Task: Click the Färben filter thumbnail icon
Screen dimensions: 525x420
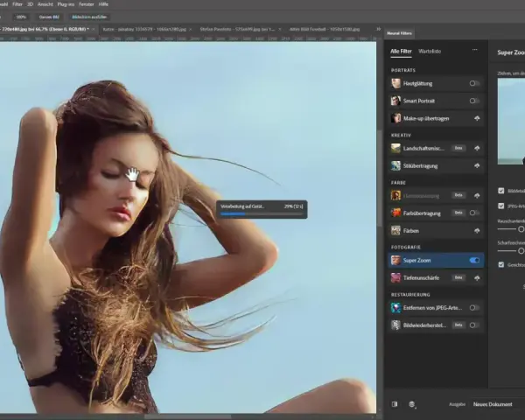Action: tap(395, 230)
